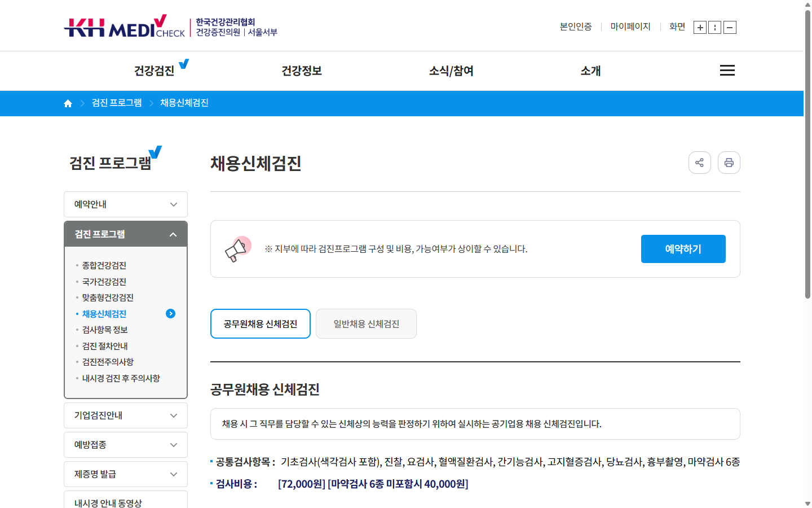Open 내시경 안내 동영상 sidebar item

click(126, 500)
